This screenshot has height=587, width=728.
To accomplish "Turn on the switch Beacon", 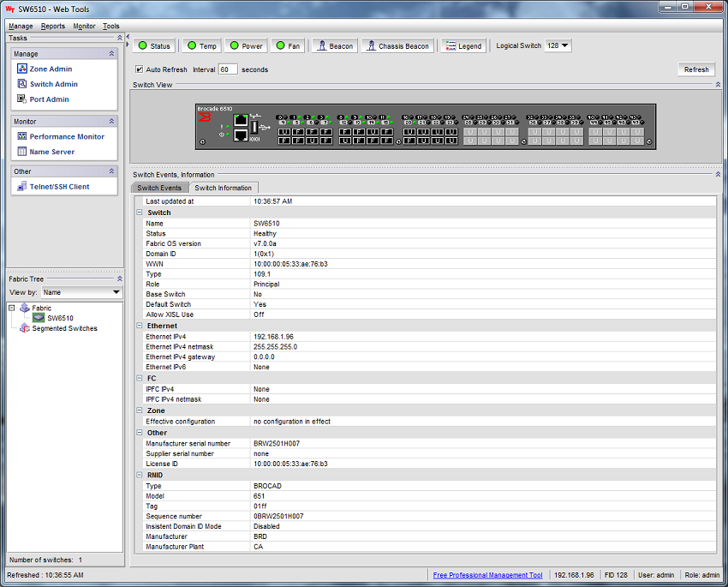I will coord(335,46).
